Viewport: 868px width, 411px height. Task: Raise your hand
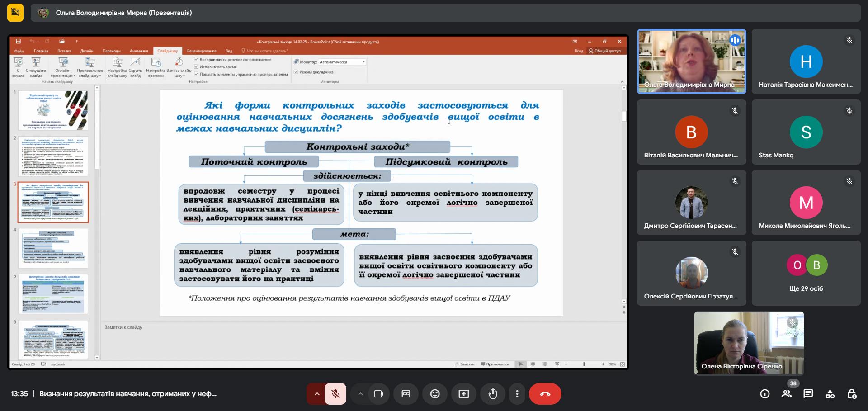[x=493, y=394]
